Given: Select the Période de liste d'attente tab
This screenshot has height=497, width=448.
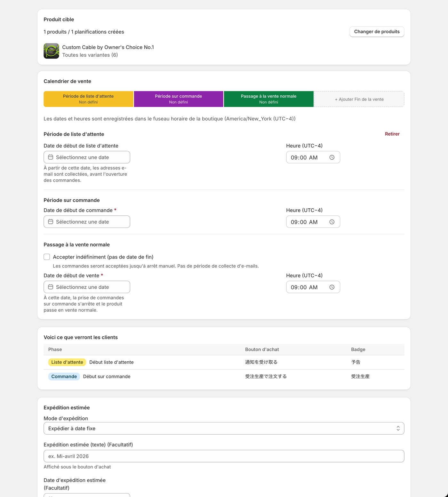Looking at the screenshot, I should click(88, 99).
